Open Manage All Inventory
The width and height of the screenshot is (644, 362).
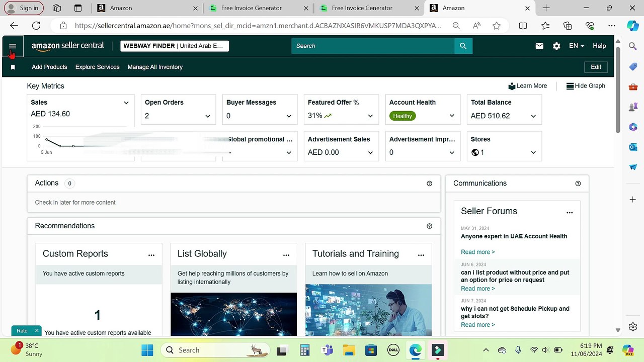pyautogui.click(x=155, y=67)
